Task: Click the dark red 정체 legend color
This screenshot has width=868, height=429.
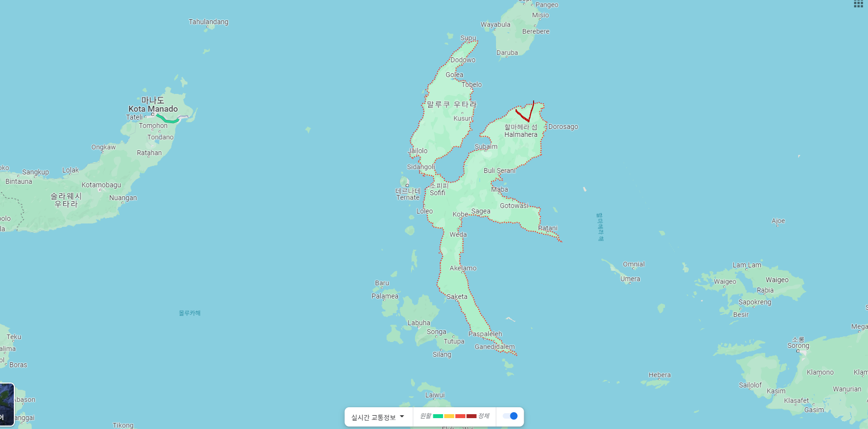Action: [471, 416]
